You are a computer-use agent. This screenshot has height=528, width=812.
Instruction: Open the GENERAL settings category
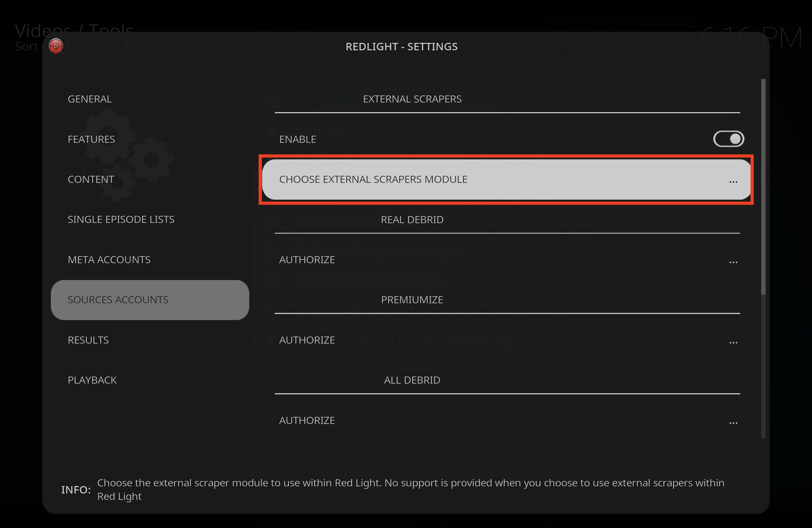point(150,99)
